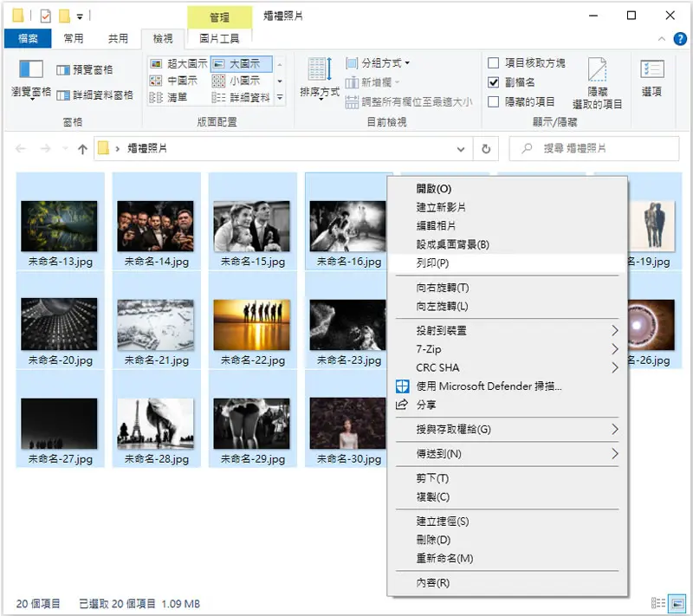Open the address bar history dropdown chevron

(x=461, y=149)
